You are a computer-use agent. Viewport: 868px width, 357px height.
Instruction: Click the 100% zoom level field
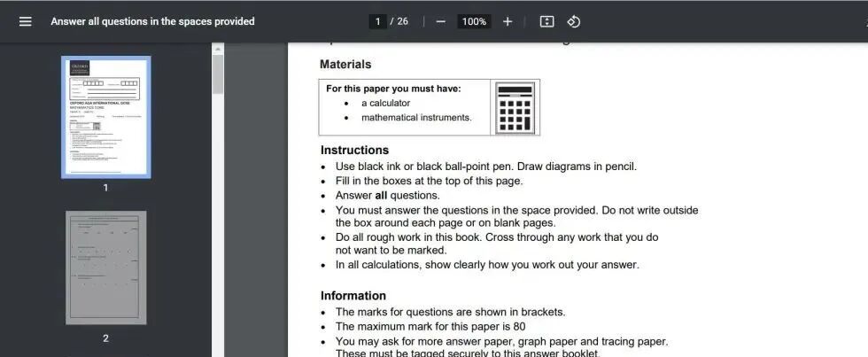tap(474, 21)
